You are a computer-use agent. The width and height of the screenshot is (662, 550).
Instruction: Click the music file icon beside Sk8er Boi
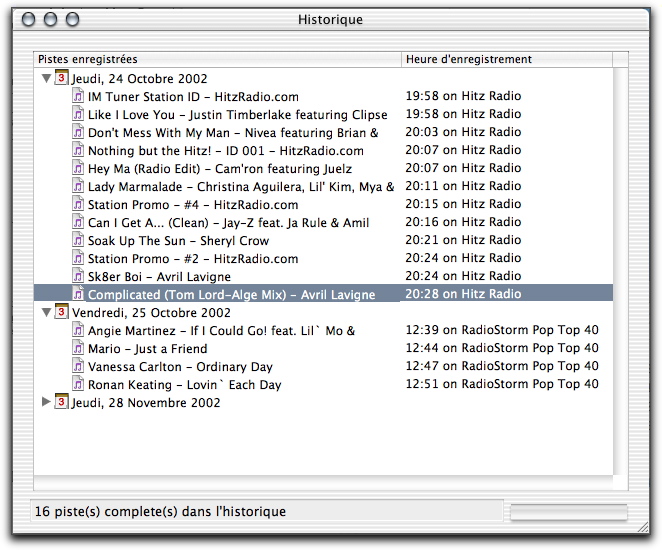point(78,276)
